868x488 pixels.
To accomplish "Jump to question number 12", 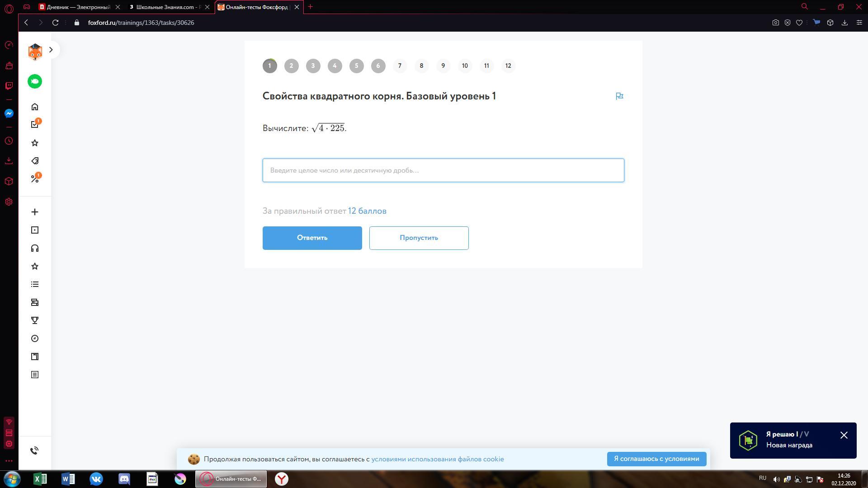I will click(x=508, y=66).
